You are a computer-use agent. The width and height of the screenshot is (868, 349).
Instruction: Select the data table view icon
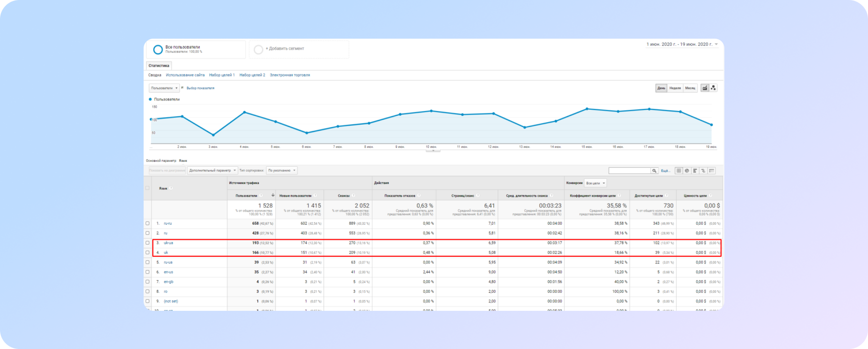(x=679, y=171)
